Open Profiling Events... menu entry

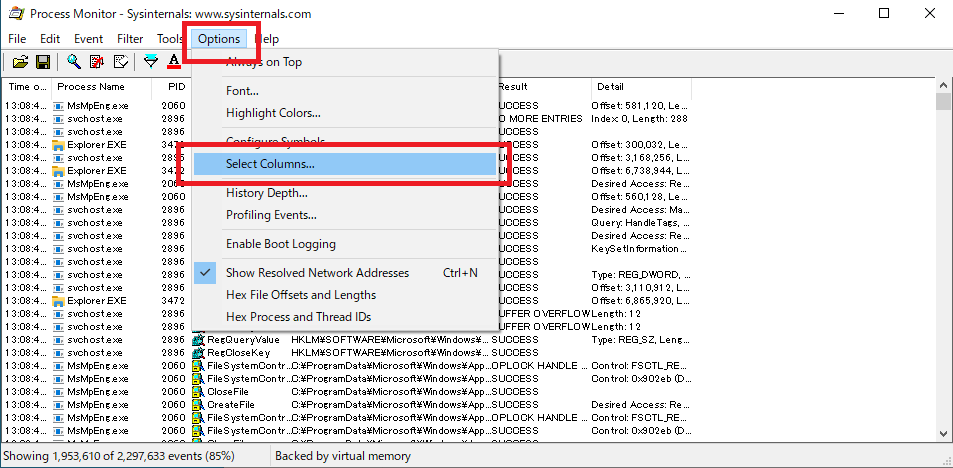click(345, 215)
